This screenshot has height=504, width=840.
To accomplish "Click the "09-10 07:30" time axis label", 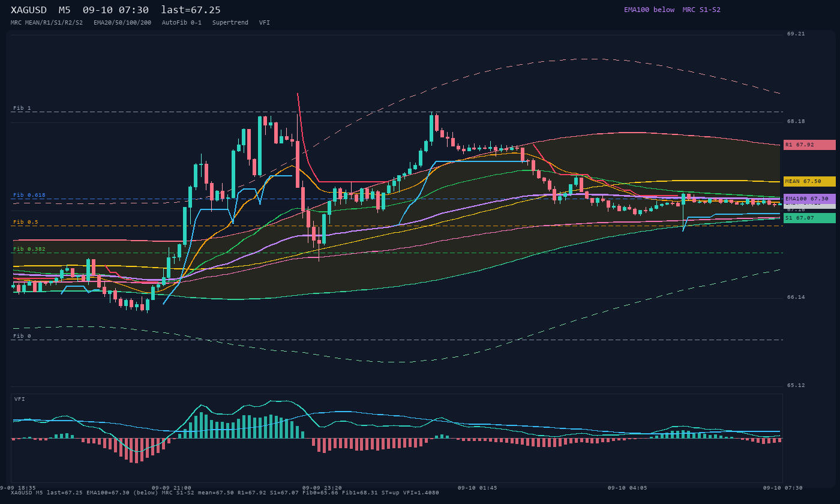I will click(x=783, y=488).
